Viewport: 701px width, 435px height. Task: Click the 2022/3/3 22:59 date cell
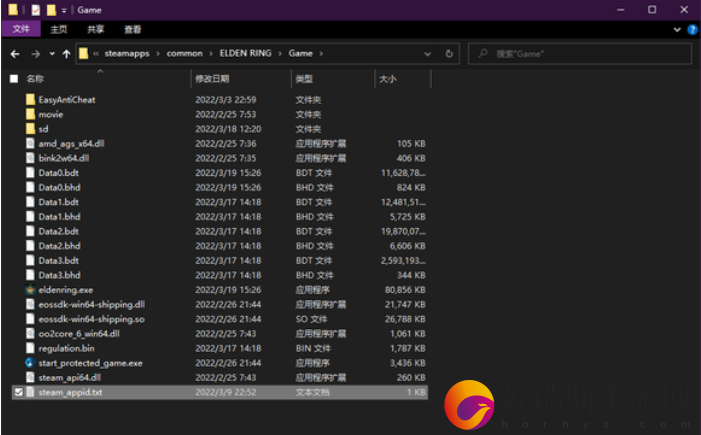226,100
